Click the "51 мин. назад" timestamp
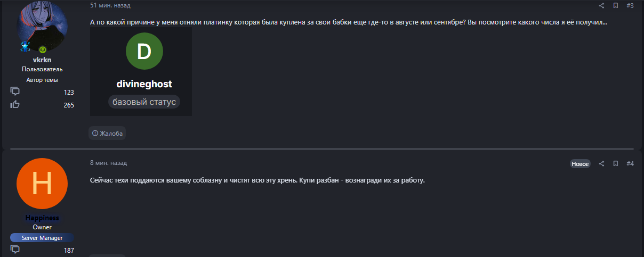The height and width of the screenshot is (257, 644). pos(110,6)
